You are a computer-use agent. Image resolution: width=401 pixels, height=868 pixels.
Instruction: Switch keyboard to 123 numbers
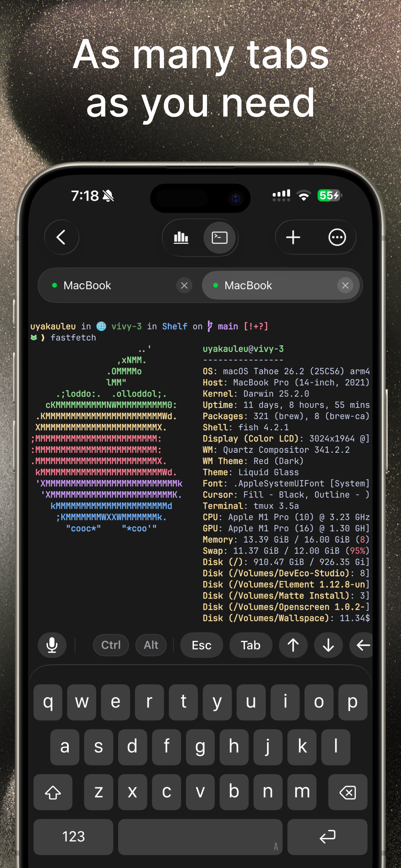73,837
